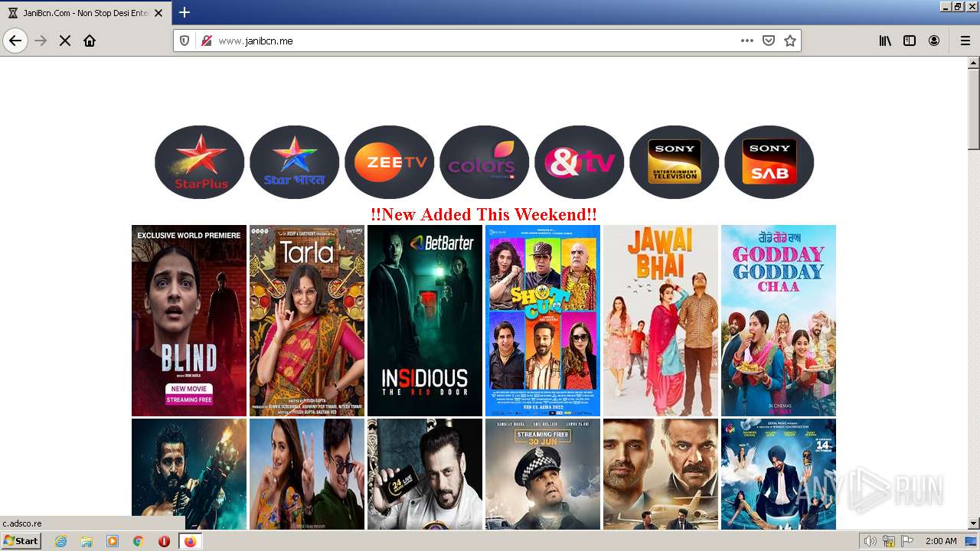Viewport: 980px width, 551px height.
Task: Open the poster of man holding phone
Action: point(425,474)
